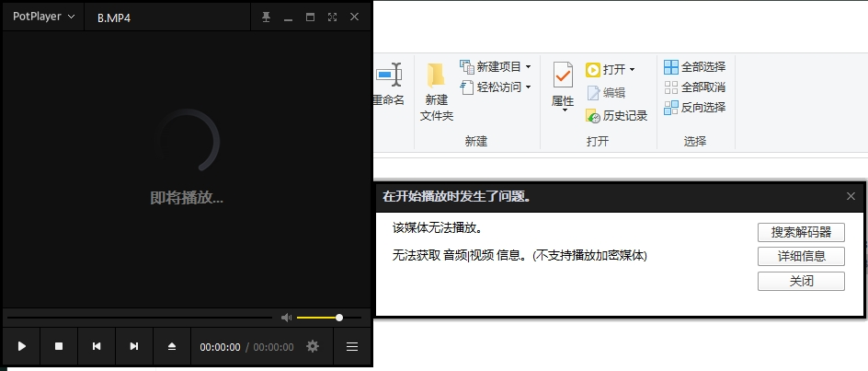This screenshot has height=371, width=868.
Task: Open the PotPlayer settings gear
Action: (313, 346)
